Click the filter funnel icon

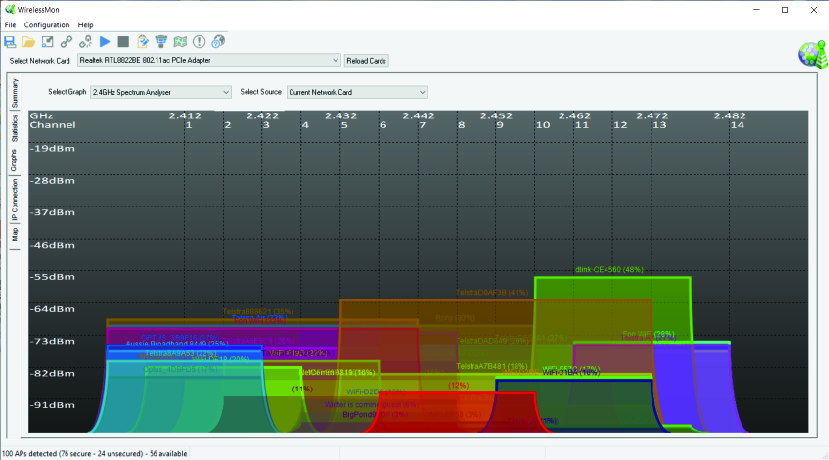tap(161, 42)
